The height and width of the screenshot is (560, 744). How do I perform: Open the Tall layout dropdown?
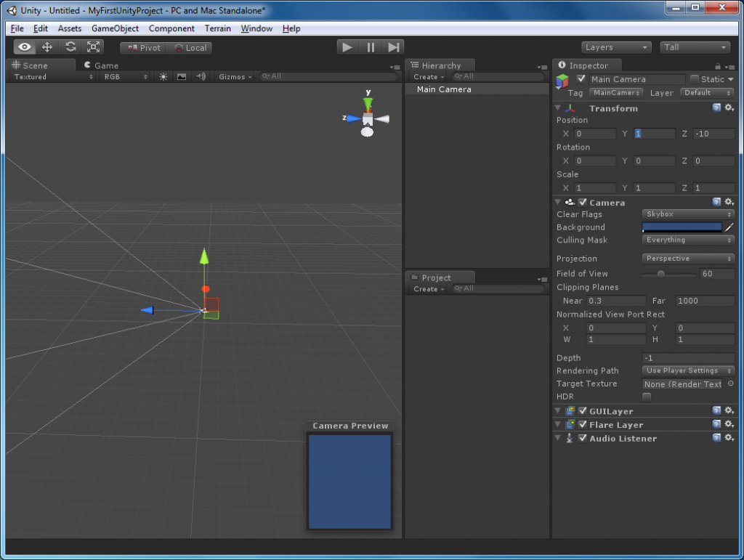[x=695, y=47]
